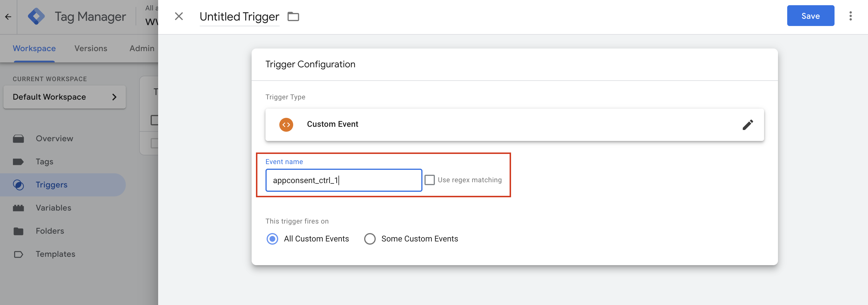Click the Tag Manager logo

click(x=36, y=16)
